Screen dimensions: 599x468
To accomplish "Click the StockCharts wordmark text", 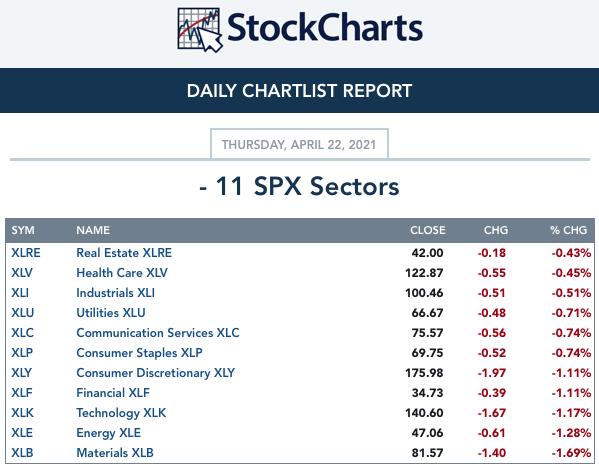I will coord(325,28).
